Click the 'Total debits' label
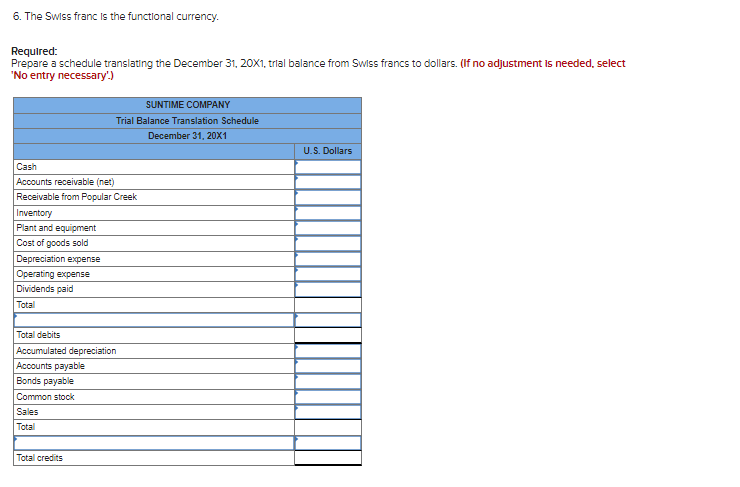740x487 pixels. 38,335
